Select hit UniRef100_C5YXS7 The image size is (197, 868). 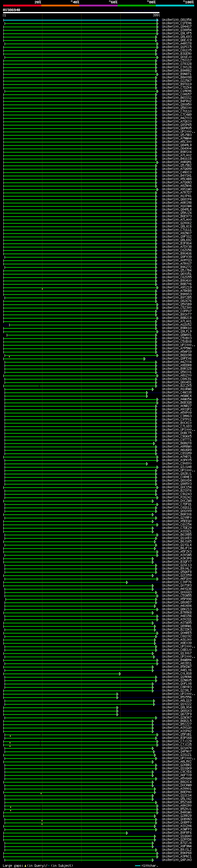point(176,60)
